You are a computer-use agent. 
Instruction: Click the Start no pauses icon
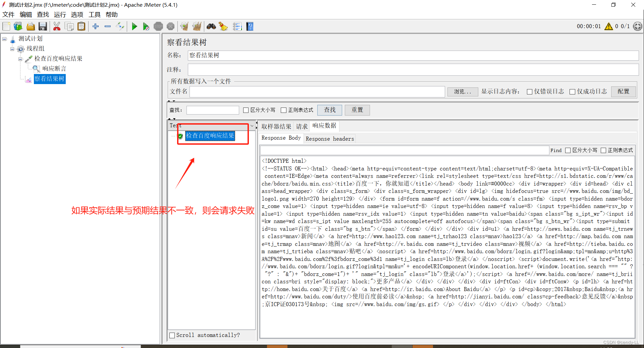click(x=146, y=26)
